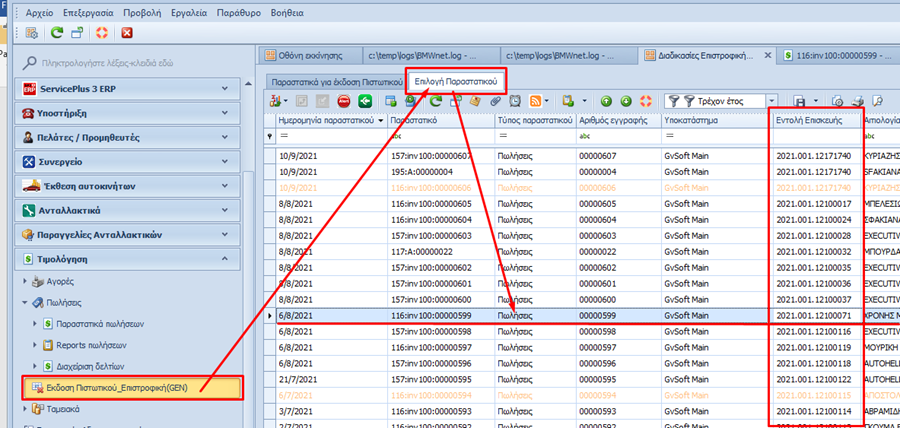Open the Εργαλεία menu
The height and width of the screenshot is (428, 900).
click(x=187, y=14)
